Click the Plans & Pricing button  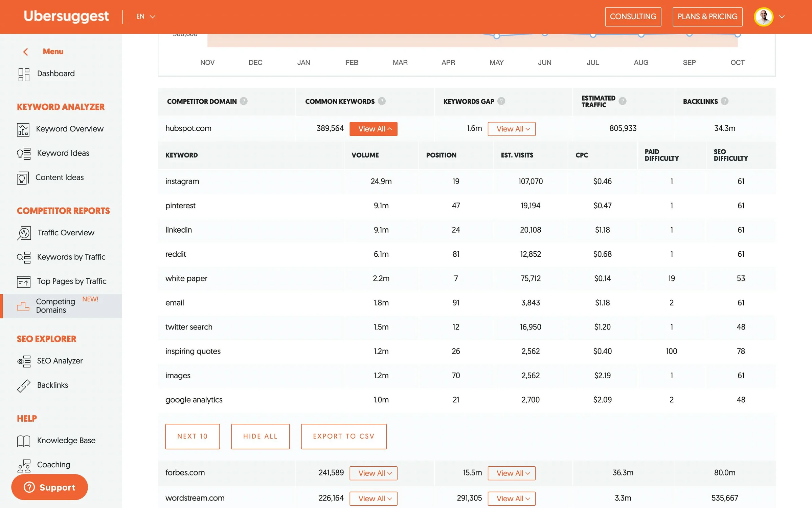[707, 17]
